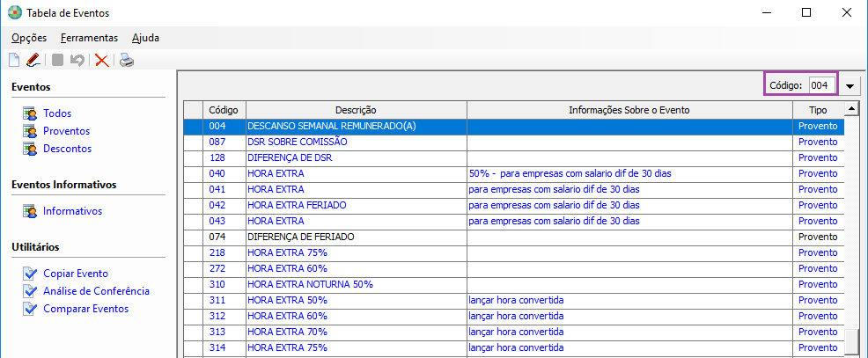Click info cell starting with 50% - para empresas

[x=629, y=174]
